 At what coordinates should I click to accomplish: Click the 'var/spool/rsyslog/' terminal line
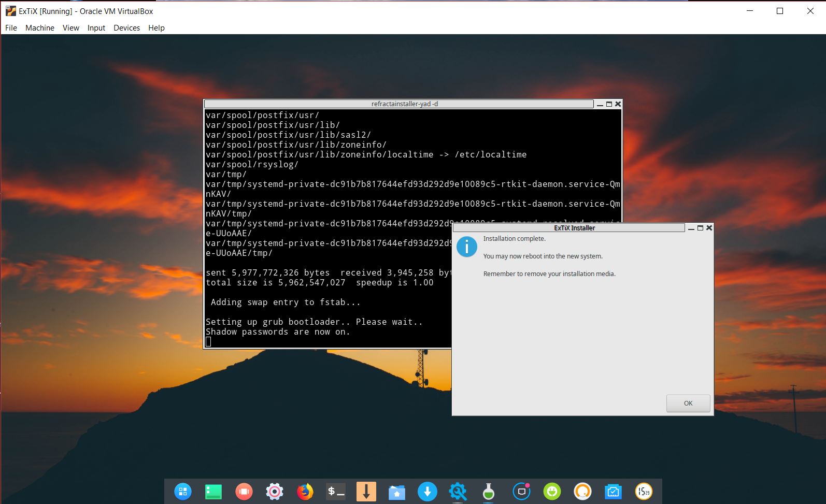point(252,165)
